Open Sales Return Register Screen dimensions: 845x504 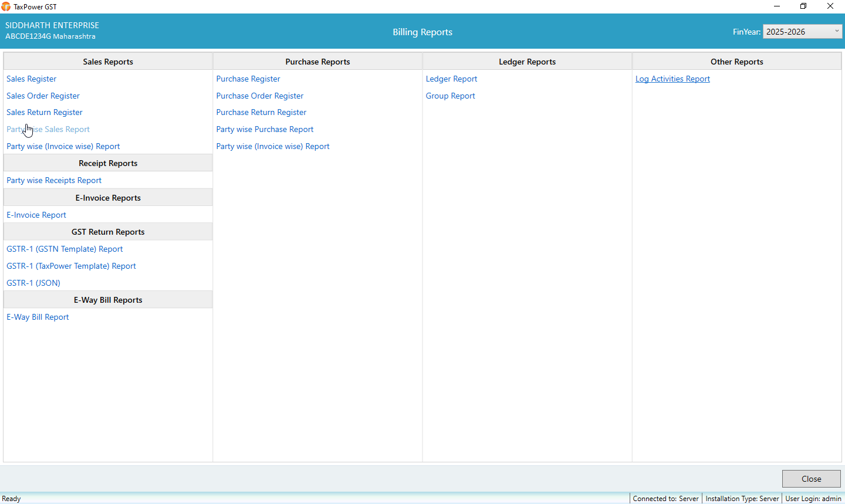45,112
